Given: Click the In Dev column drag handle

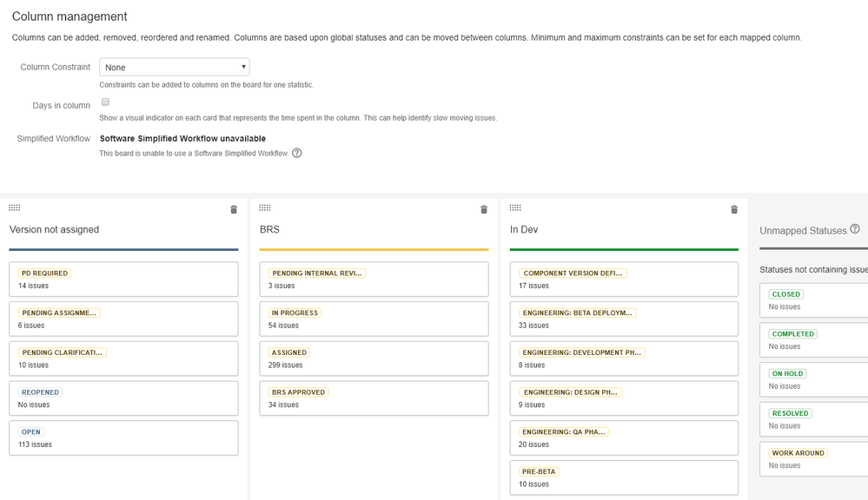Looking at the screenshot, I should coord(515,207).
